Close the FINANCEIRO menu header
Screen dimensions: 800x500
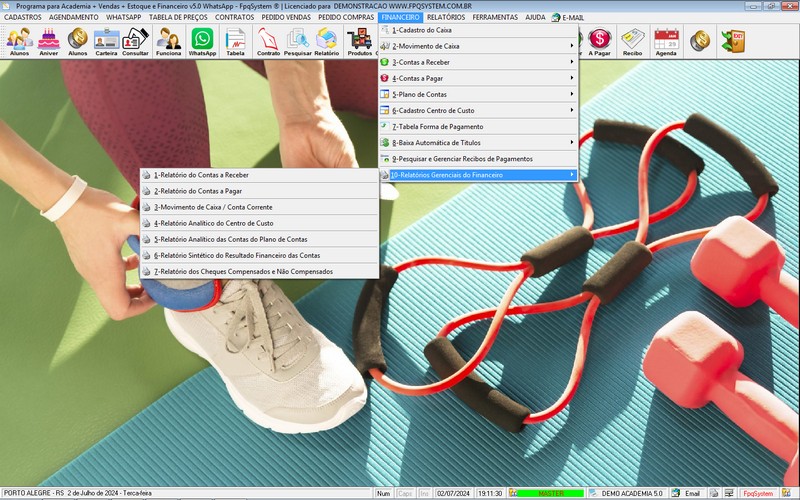coord(401,17)
